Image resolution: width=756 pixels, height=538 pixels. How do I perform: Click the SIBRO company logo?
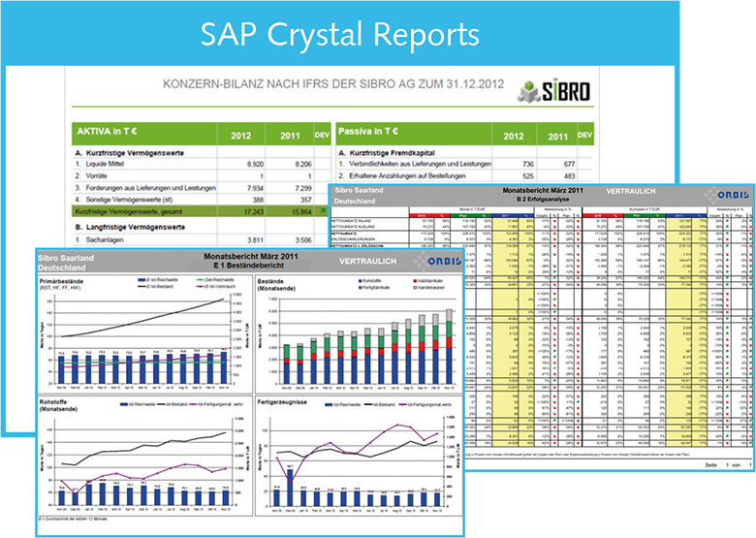554,91
